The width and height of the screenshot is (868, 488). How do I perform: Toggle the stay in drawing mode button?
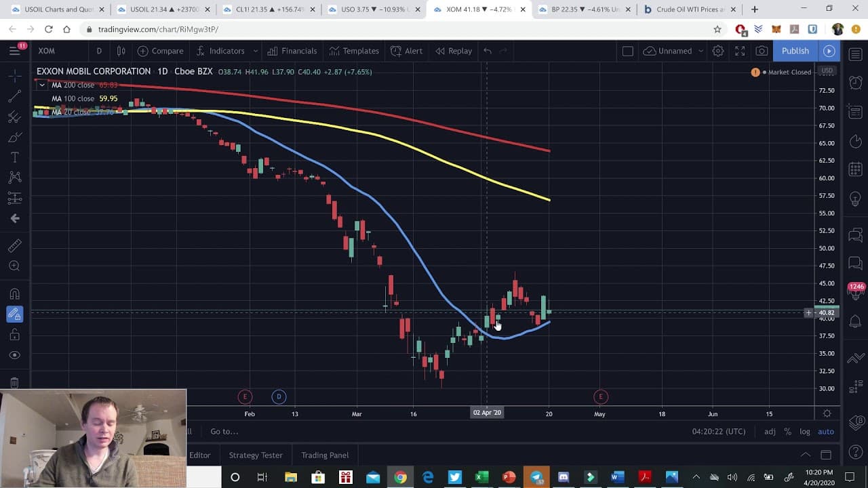click(14, 314)
